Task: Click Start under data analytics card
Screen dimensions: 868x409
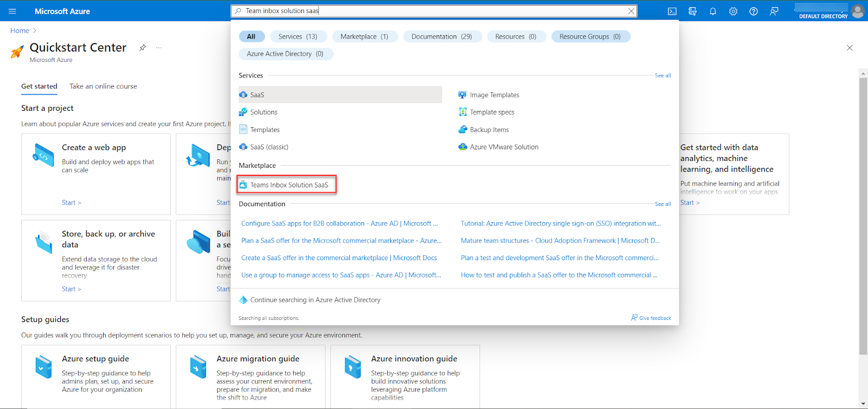Action: point(690,203)
